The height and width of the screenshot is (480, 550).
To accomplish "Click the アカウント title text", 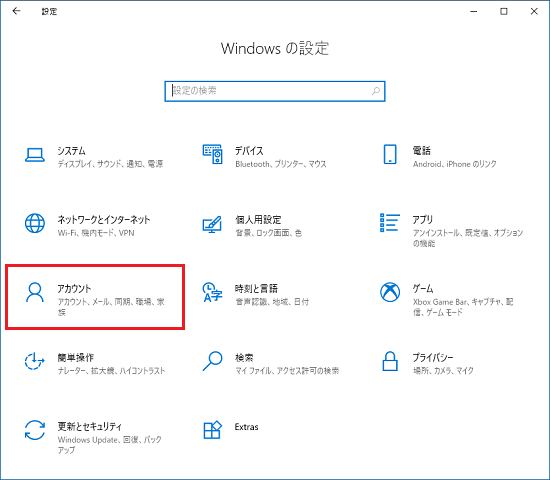I will pyautogui.click(x=74, y=288).
